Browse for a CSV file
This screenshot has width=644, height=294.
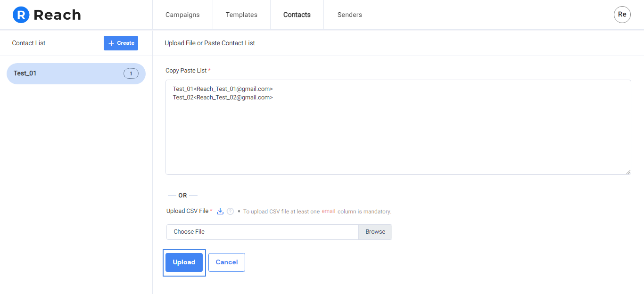coord(375,232)
